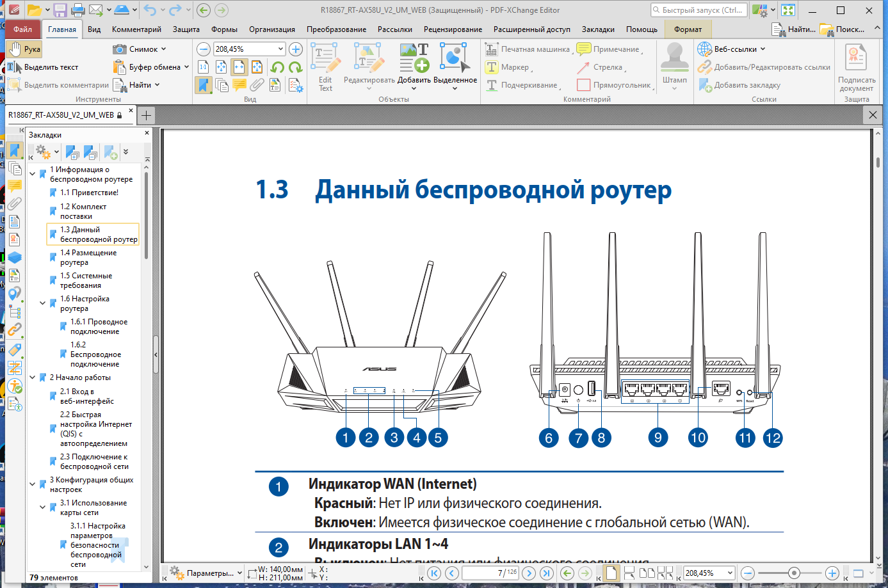This screenshot has width=888, height=588.
Task: Activate the Выделить текст tool
Action: (43, 67)
